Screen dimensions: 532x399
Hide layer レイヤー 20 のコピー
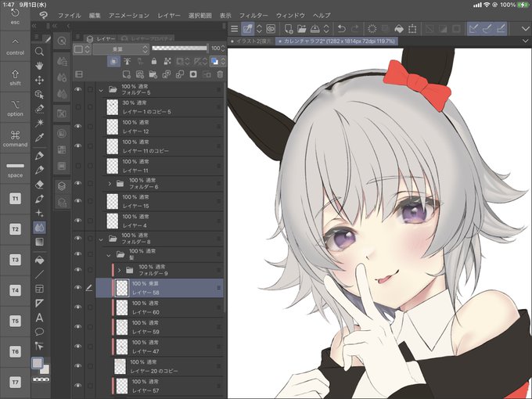(x=78, y=366)
